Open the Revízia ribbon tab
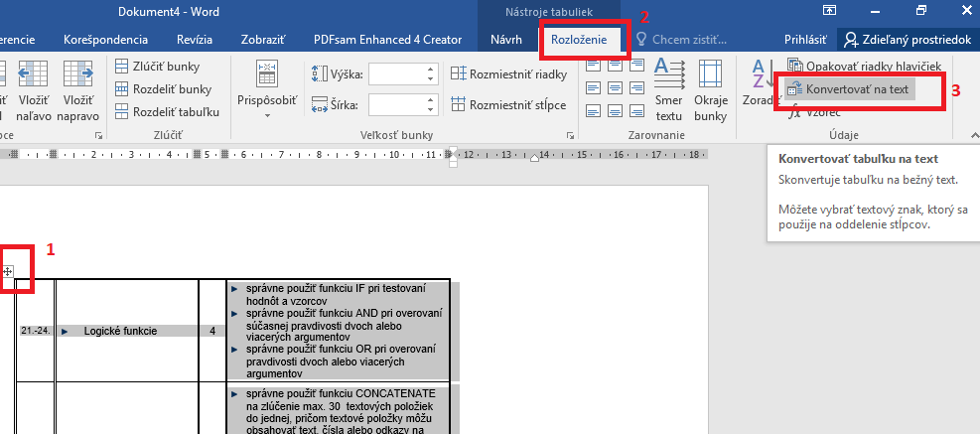The width and height of the screenshot is (980, 434). coord(195,40)
